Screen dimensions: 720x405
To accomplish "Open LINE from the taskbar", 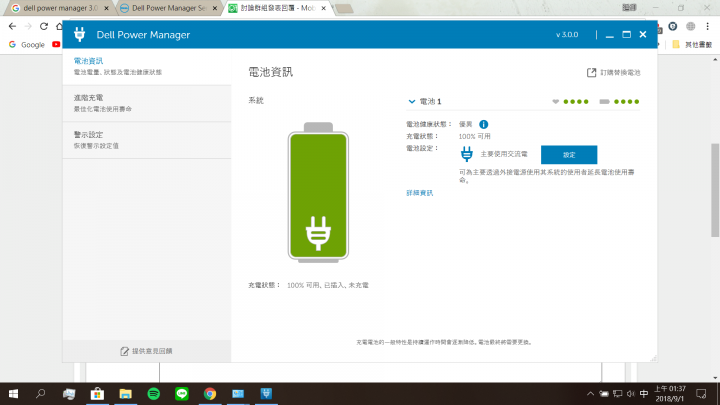I will pyautogui.click(x=182, y=394).
